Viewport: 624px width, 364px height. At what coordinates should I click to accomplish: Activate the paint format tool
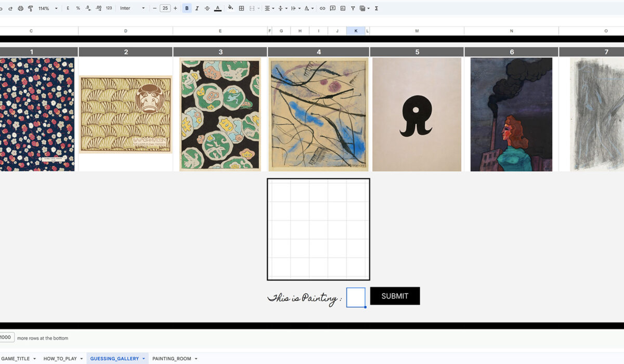click(30, 8)
